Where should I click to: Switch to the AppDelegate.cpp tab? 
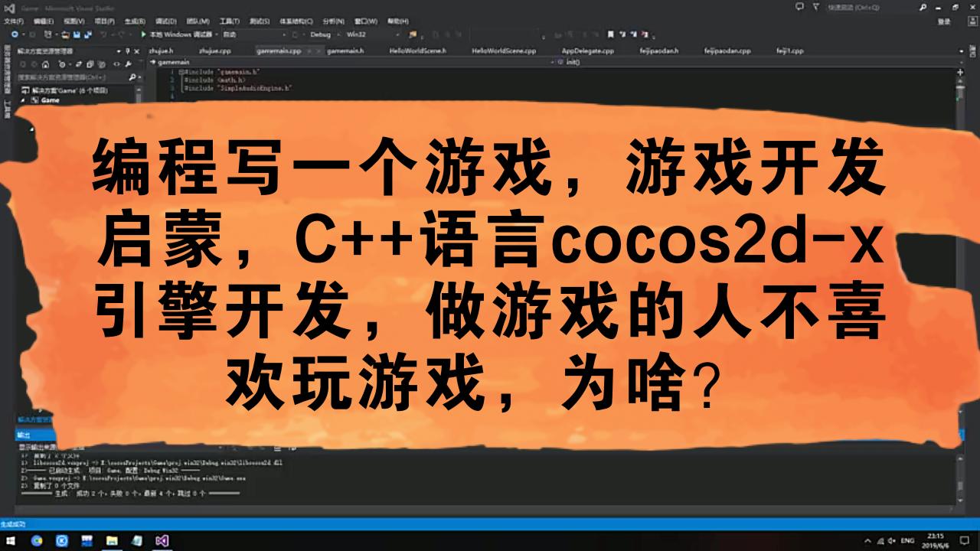point(588,51)
